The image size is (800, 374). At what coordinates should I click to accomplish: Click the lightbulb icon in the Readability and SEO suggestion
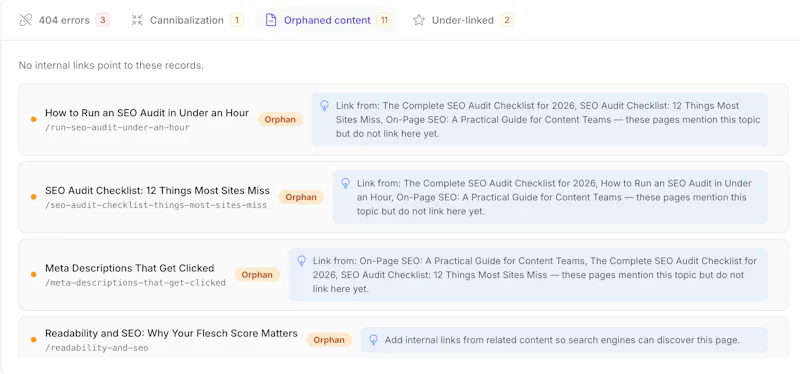373,340
